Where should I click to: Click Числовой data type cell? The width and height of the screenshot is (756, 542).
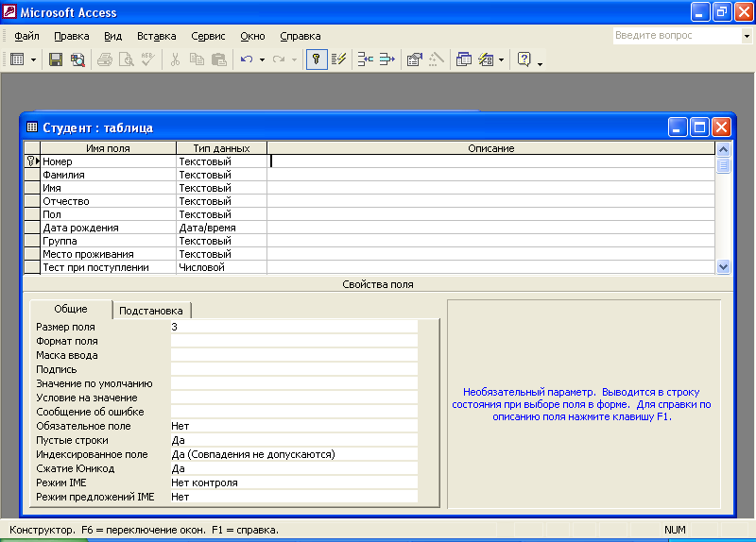click(x=221, y=267)
